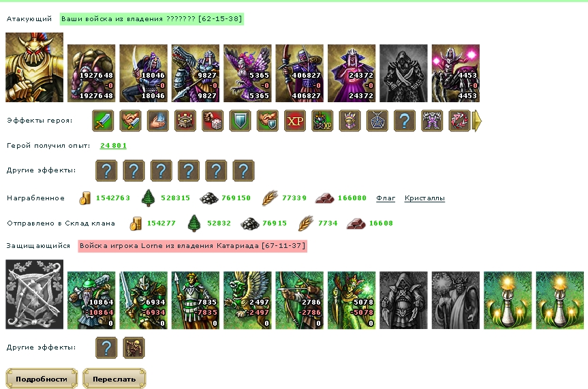
Task: Click the green sword hero effect icon
Action: 103,121
